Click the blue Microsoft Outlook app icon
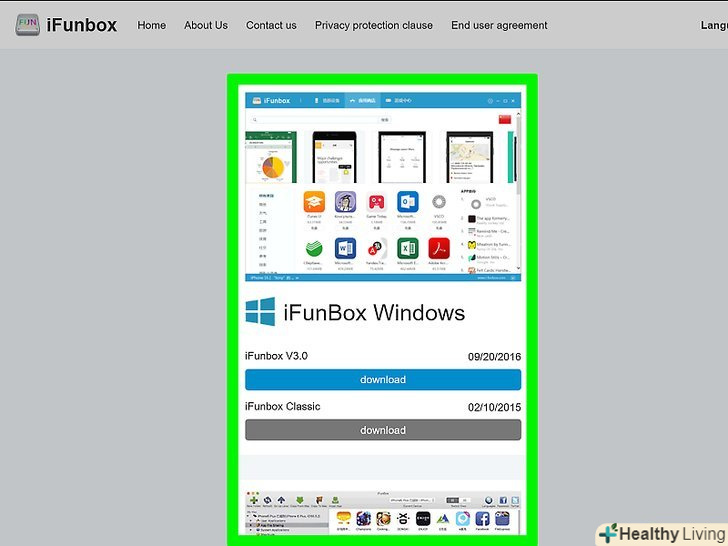728x546 pixels. [x=408, y=202]
